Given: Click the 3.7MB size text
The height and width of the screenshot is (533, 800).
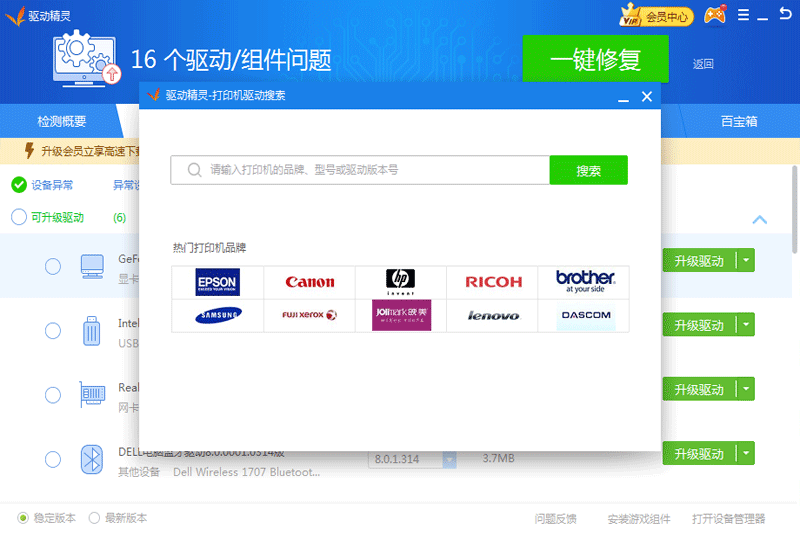Looking at the screenshot, I should point(498,458).
